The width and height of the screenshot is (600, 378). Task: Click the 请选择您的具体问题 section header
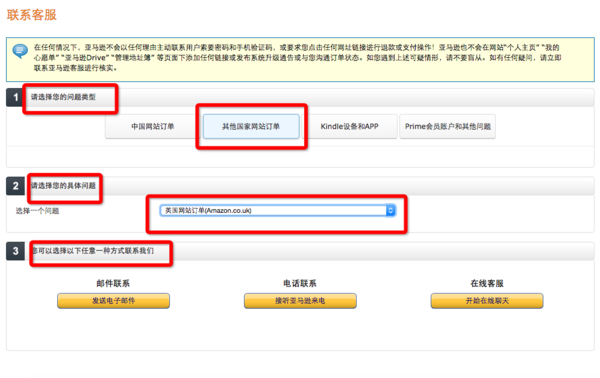pos(63,186)
